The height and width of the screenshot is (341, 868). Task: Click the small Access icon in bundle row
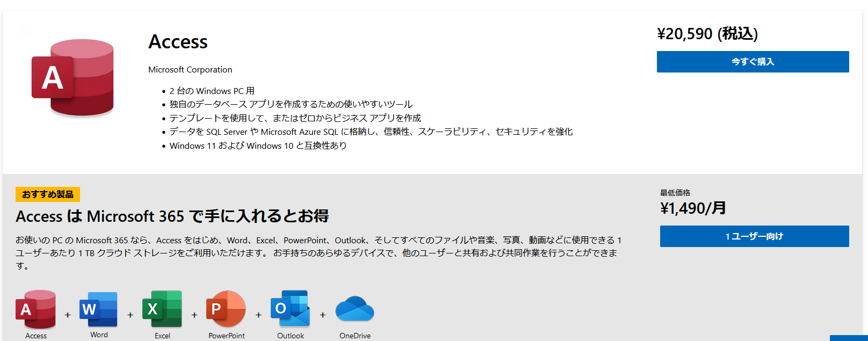click(x=36, y=309)
